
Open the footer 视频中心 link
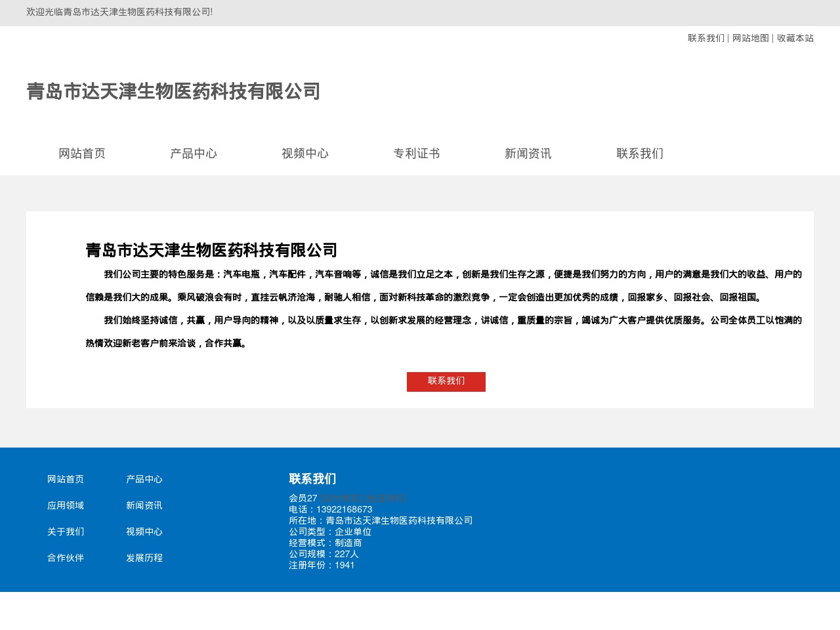point(144,532)
